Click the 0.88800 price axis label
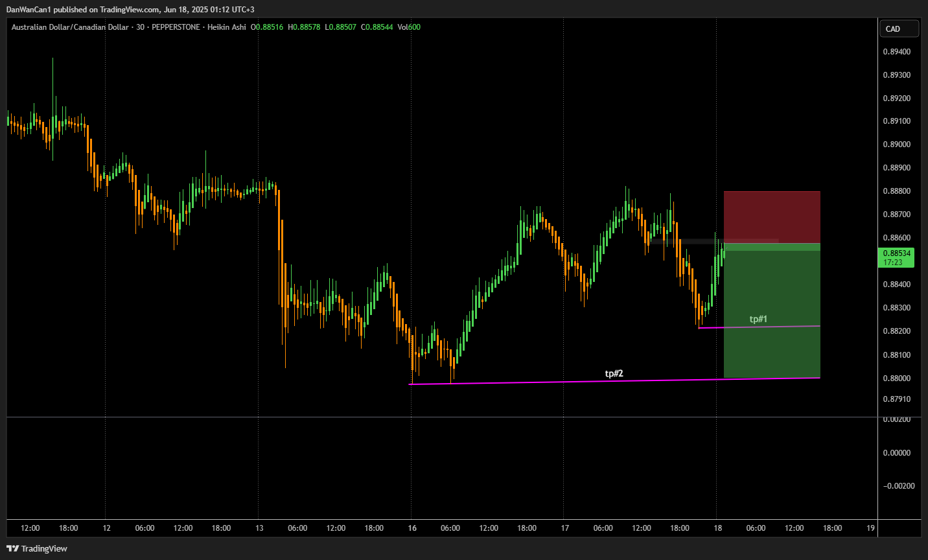 click(x=896, y=191)
